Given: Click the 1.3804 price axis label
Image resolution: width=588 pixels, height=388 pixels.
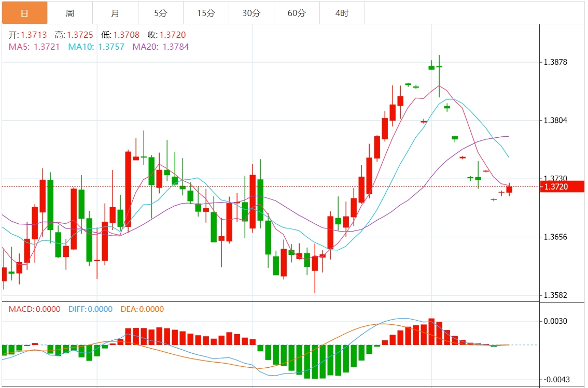Looking at the screenshot, I should 555,120.
